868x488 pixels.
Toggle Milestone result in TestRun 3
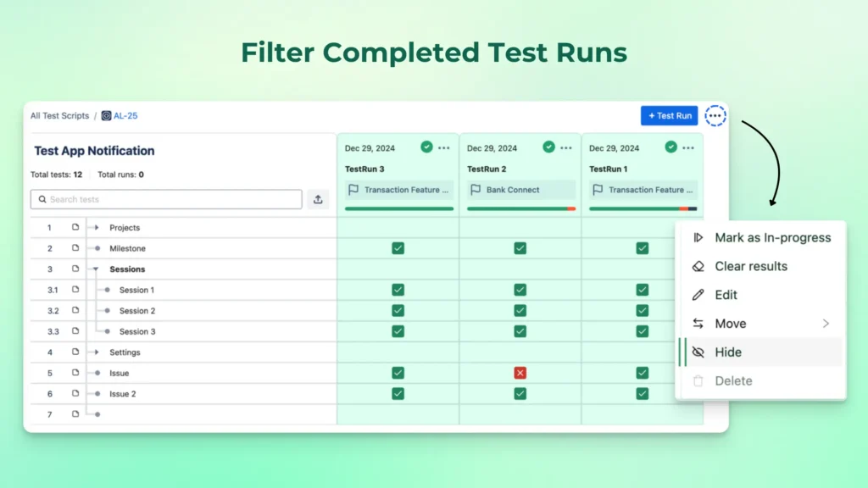[398, 248]
